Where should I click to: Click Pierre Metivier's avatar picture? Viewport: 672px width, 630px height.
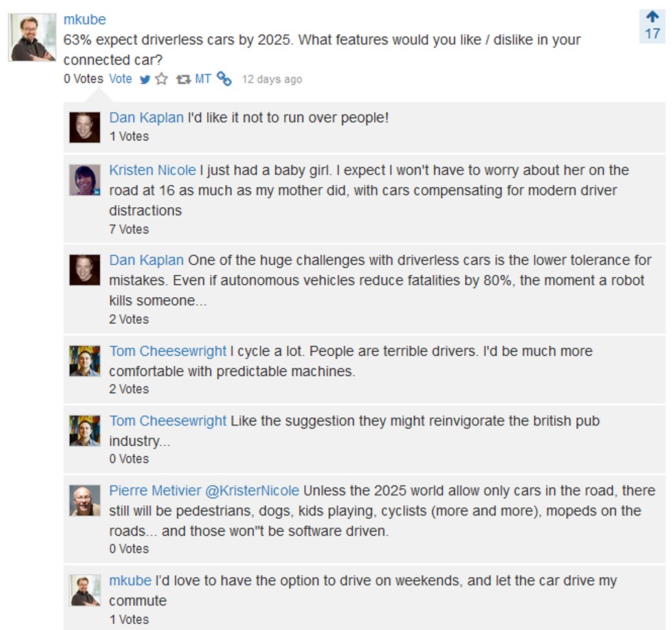85,500
